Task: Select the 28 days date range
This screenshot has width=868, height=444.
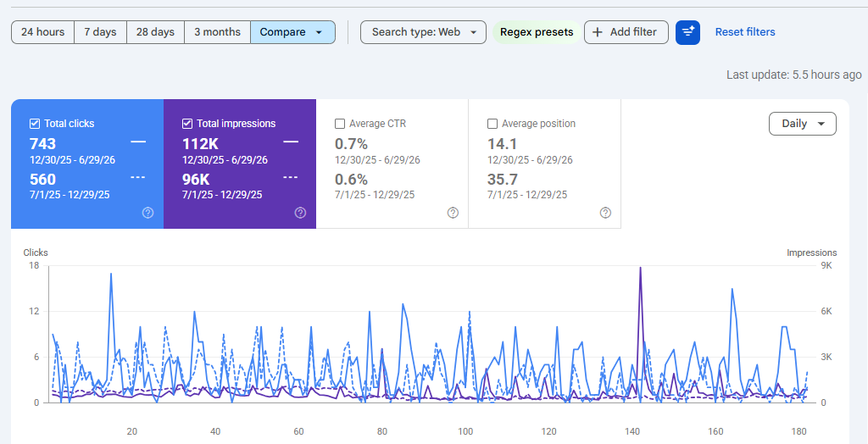Action: click(x=156, y=32)
